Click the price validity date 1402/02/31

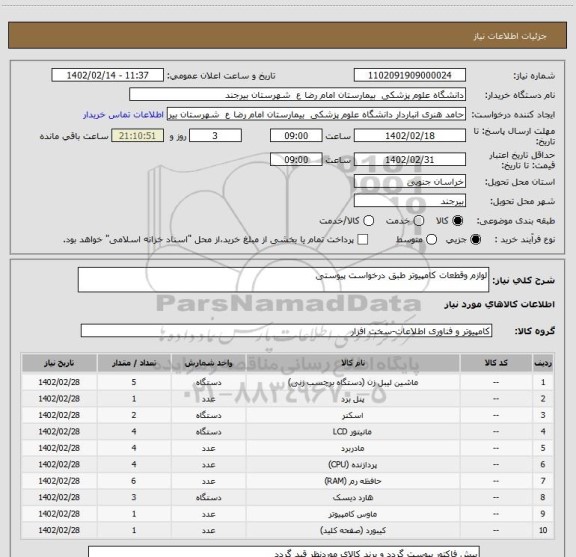click(x=410, y=159)
